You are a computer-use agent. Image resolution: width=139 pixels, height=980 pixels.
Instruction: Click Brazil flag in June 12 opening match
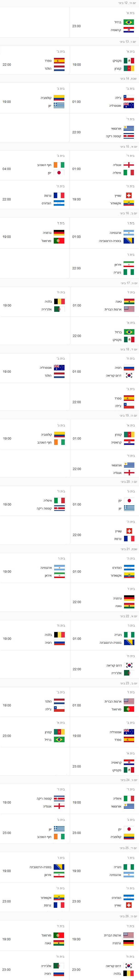pyautogui.click(x=129, y=22)
